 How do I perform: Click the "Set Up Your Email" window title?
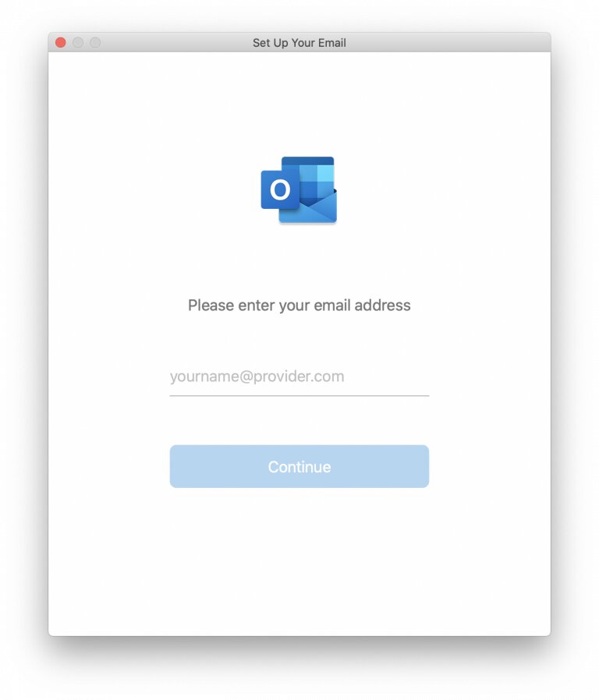299,43
